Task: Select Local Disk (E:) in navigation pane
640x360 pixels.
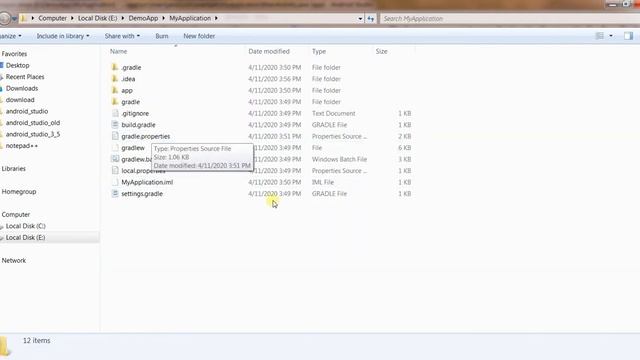Action: pos(25,237)
